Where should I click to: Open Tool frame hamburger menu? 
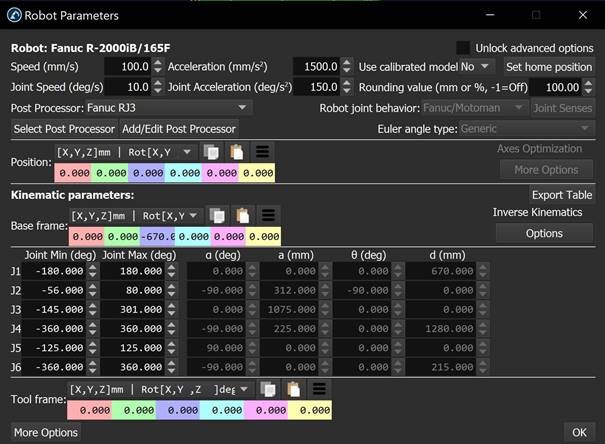(320, 389)
